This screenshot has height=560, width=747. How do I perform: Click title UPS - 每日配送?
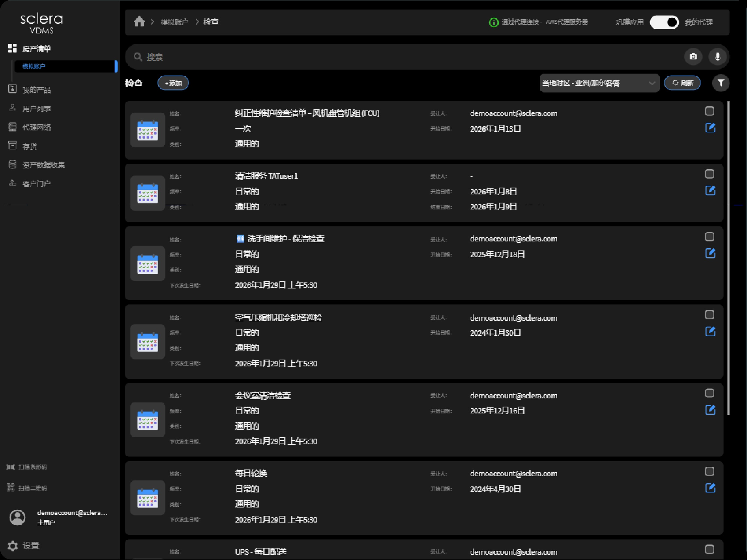point(260,552)
